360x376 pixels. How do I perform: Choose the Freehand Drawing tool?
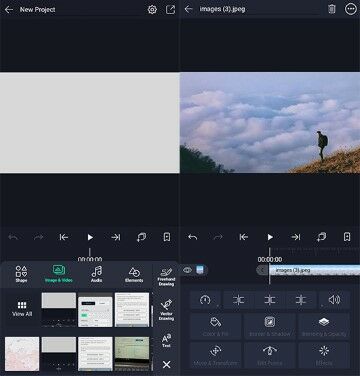pyautogui.click(x=166, y=277)
